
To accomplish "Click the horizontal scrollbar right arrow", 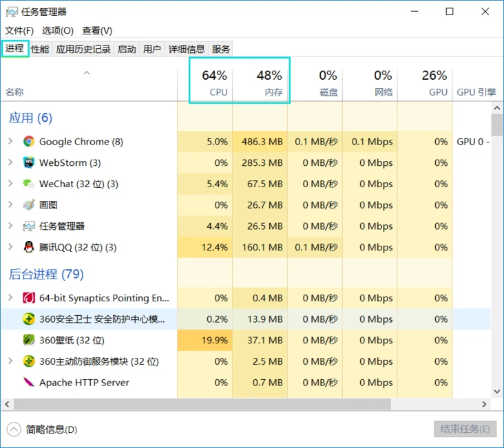I will pos(485,404).
